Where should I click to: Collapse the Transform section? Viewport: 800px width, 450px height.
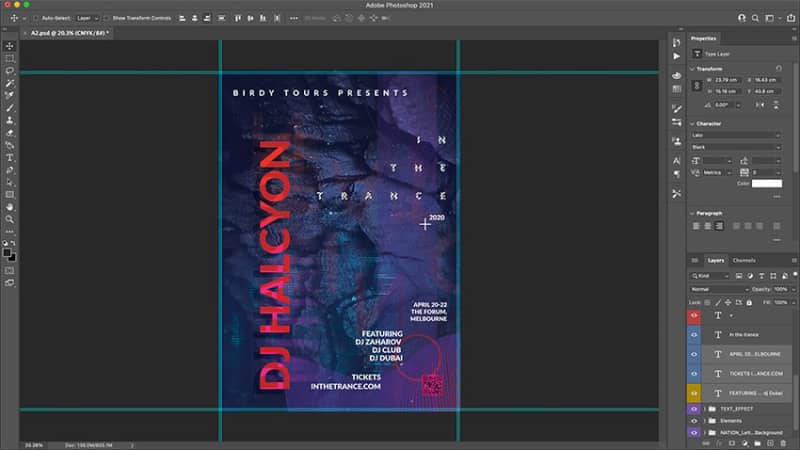click(x=692, y=69)
